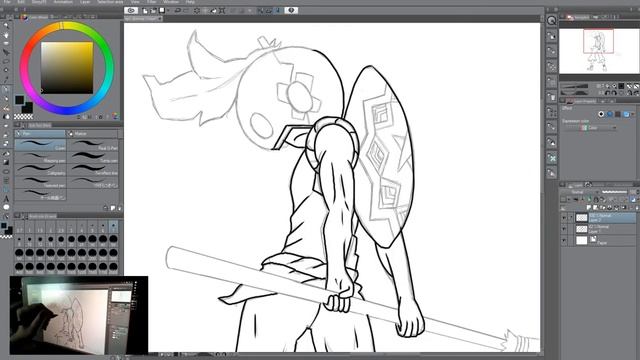The height and width of the screenshot is (360, 640).
Task: Select the active Pen tool
Action: click(6, 89)
